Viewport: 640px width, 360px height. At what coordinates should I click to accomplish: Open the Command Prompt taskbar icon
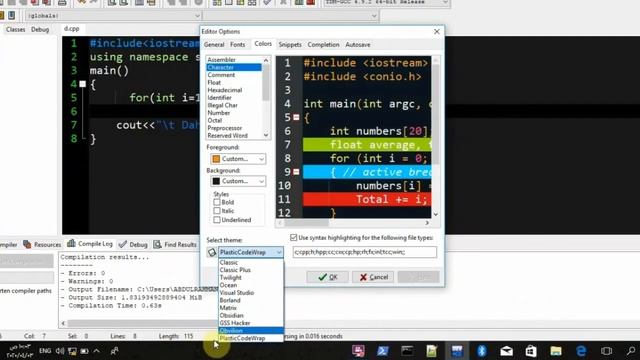407,351
